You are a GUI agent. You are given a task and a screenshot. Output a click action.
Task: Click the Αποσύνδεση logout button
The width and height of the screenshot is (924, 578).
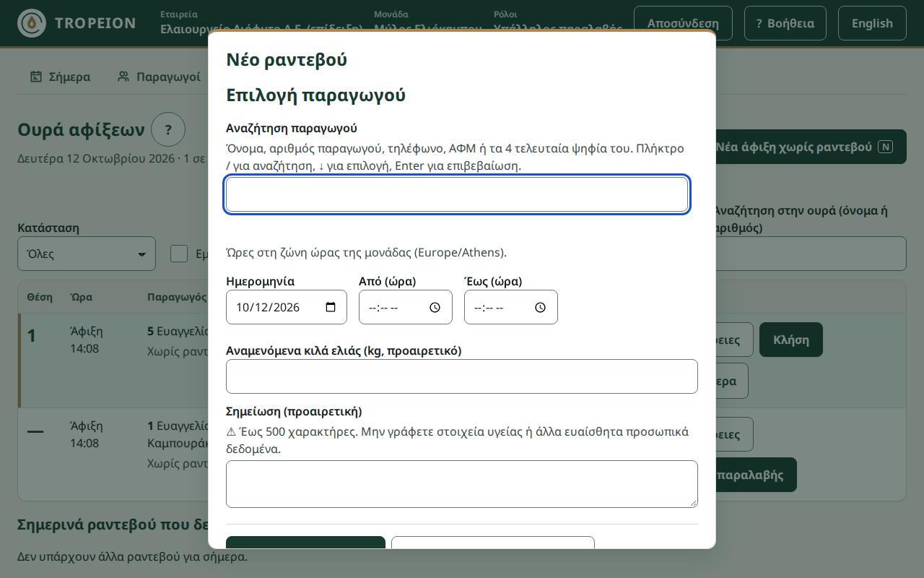pos(683,23)
